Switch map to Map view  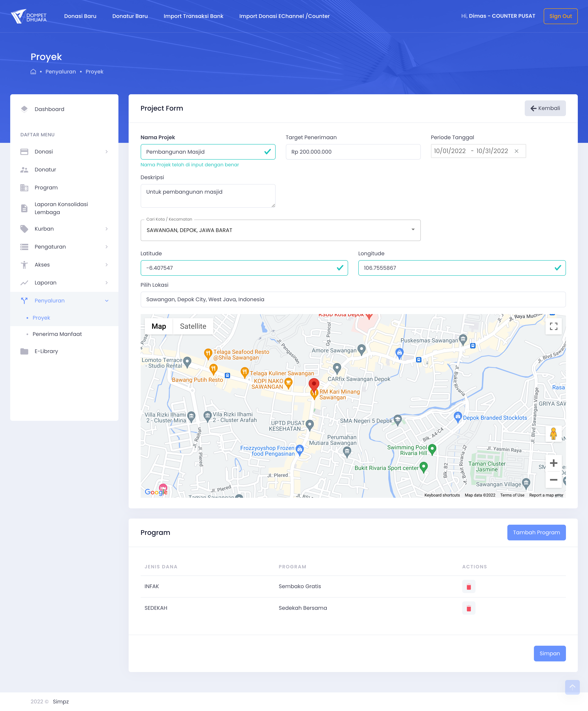coord(158,326)
